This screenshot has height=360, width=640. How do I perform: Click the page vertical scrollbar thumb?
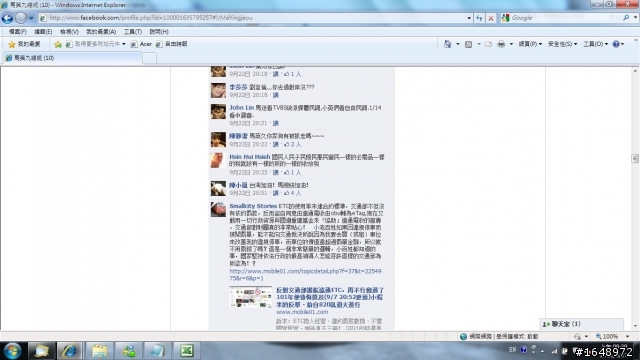pyautogui.click(x=635, y=158)
